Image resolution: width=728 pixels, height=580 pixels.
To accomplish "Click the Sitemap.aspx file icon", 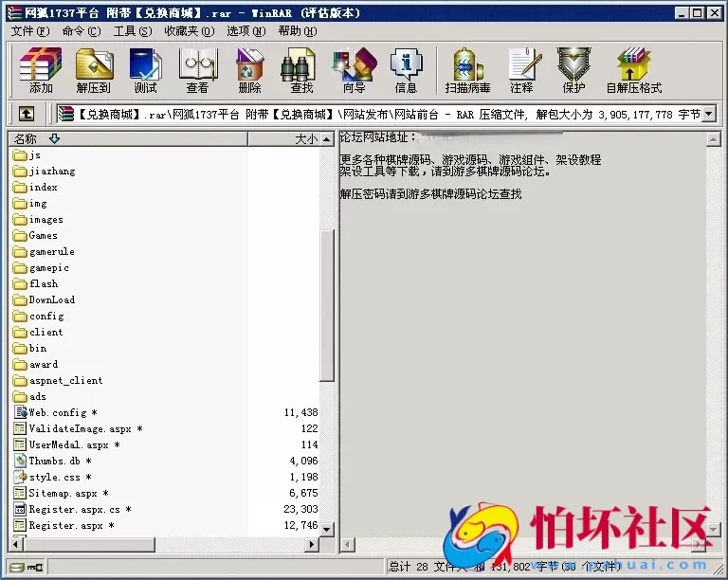I will [20, 493].
